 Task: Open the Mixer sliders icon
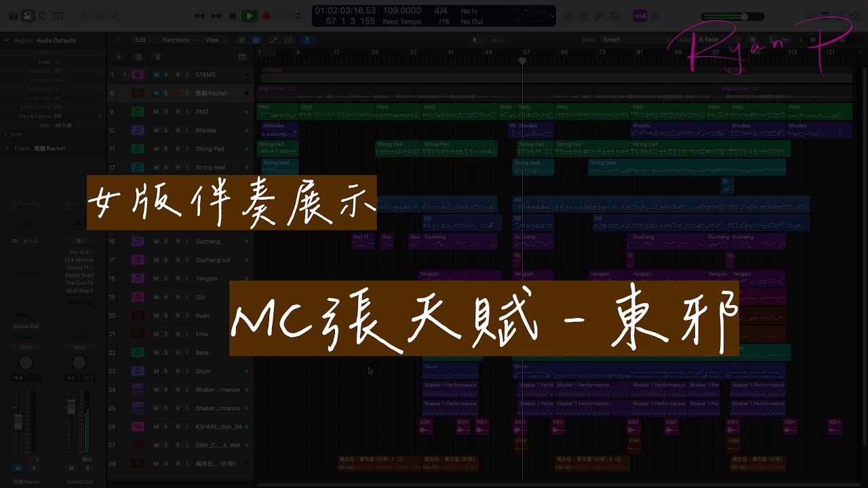[98, 16]
